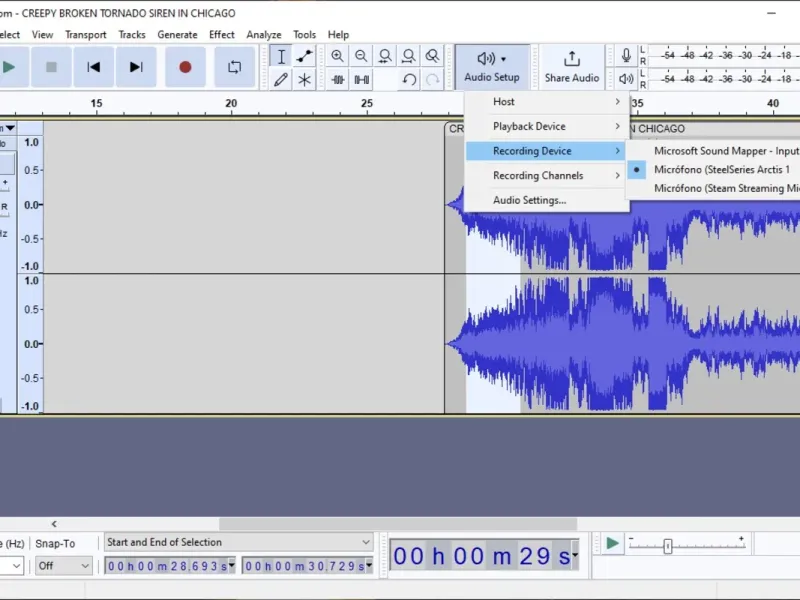Viewport: 800px width, 600px height.
Task: Adjust the playback speed slider handle
Action: click(667, 546)
